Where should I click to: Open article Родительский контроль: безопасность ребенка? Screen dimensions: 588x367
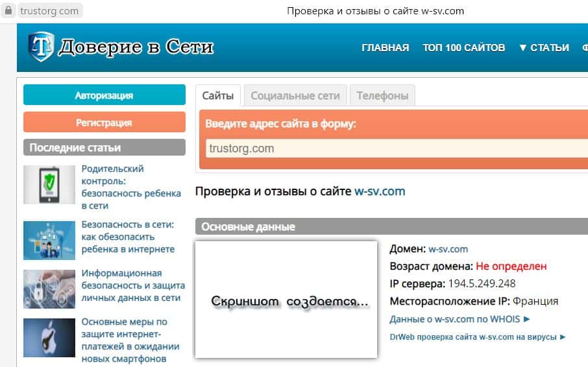pos(131,187)
